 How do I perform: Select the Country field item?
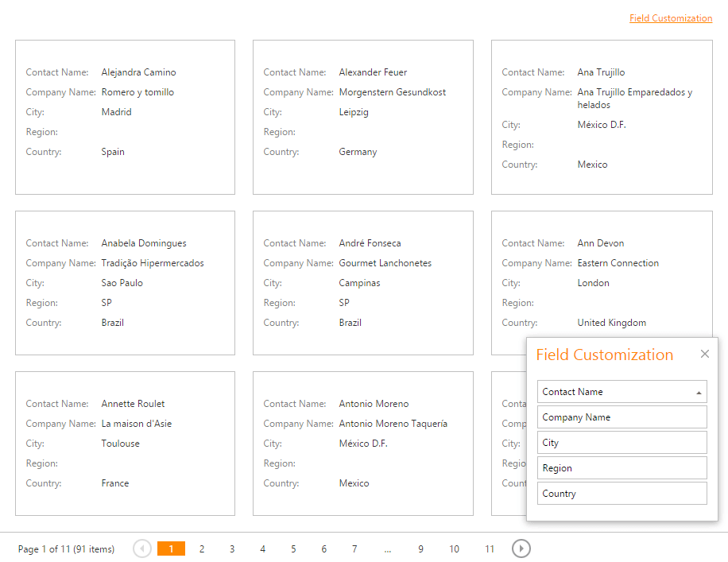pos(622,494)
